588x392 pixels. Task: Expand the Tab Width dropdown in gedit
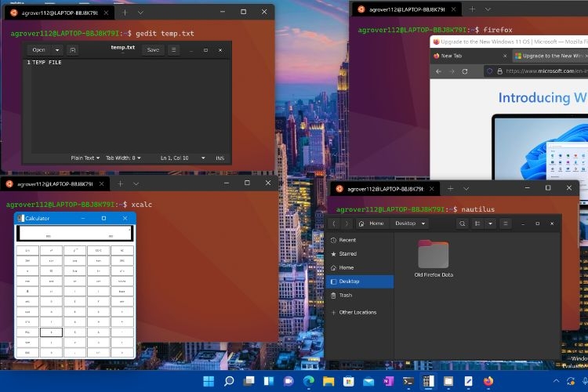click(x=124, y=158)
